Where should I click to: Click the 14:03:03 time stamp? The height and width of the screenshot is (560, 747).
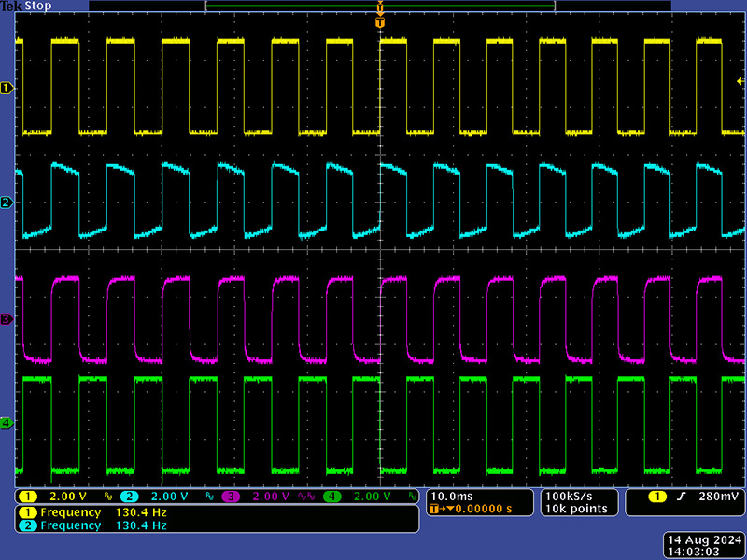pos(693,553)
